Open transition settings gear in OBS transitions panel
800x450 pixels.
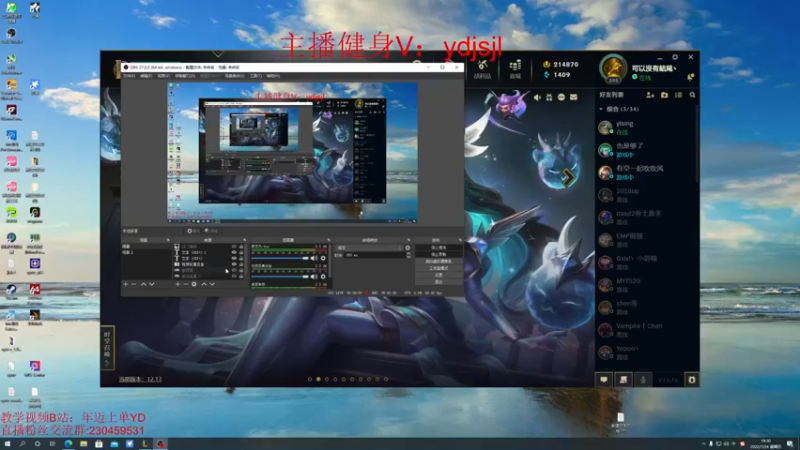(x=407, y=248)
